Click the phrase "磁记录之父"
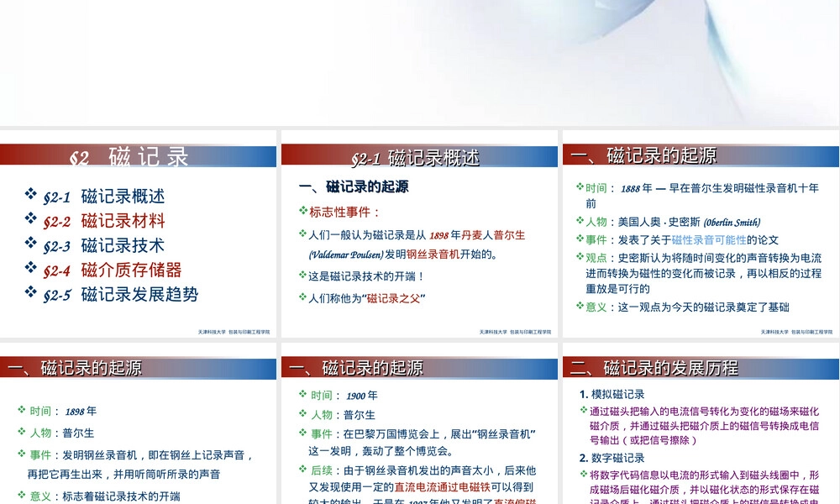Screen dimensions: 840x504 (394, 299)
